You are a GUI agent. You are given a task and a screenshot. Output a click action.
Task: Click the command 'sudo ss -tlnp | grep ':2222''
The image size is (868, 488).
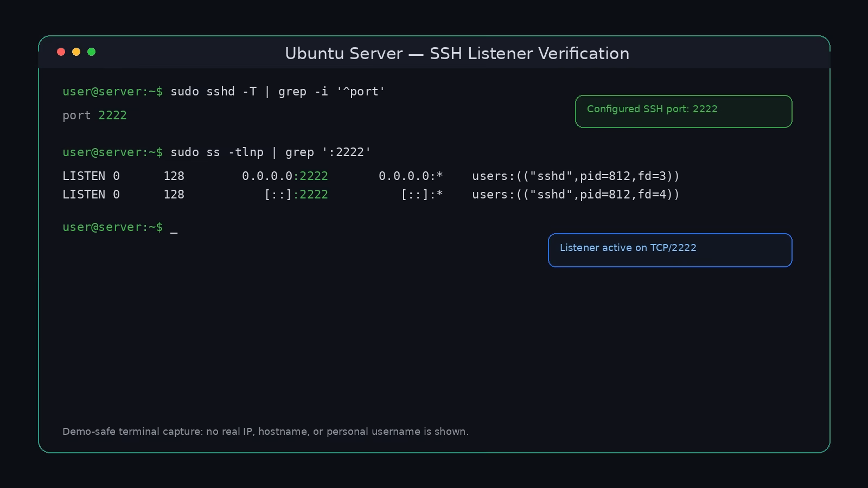tap(271, 152)
